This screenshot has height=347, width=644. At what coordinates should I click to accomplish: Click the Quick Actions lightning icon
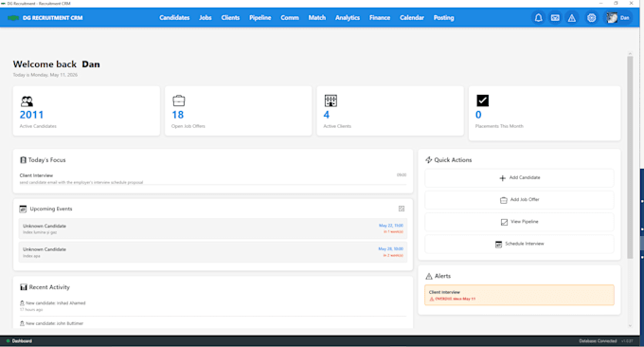coord(428,160)
